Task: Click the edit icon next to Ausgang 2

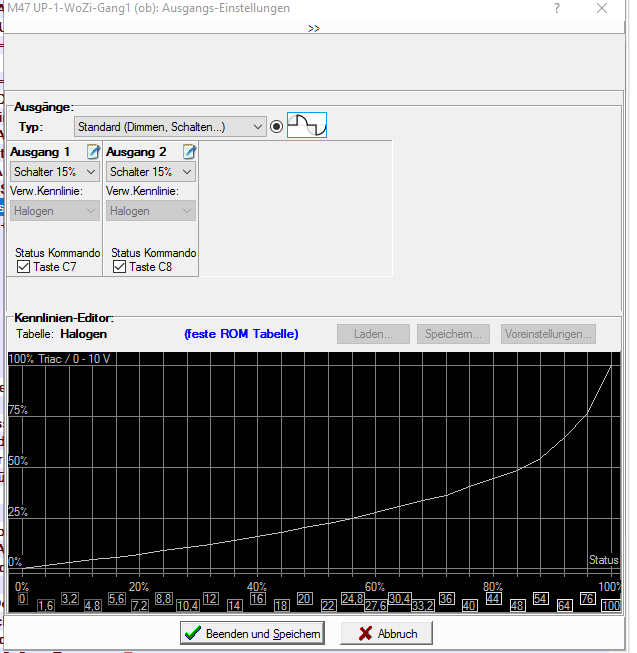Action: point(189,152)
